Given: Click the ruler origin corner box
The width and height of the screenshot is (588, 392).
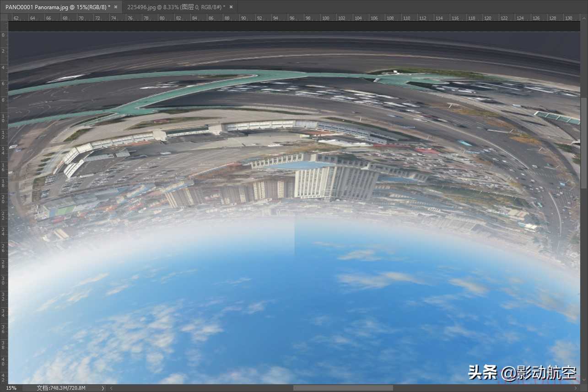Looking at the screenshot, I should (4, 17).
